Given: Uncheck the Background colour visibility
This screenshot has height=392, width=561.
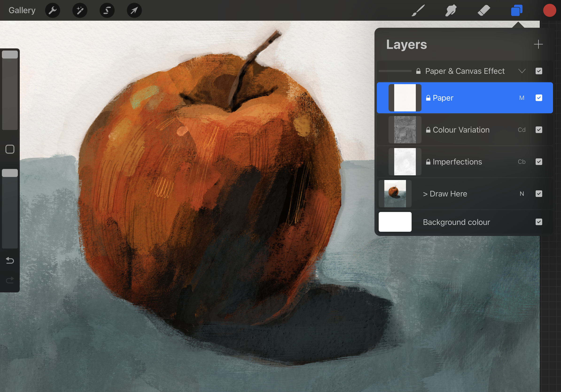Looking at the screenshot, I should (x=539, y=222).
